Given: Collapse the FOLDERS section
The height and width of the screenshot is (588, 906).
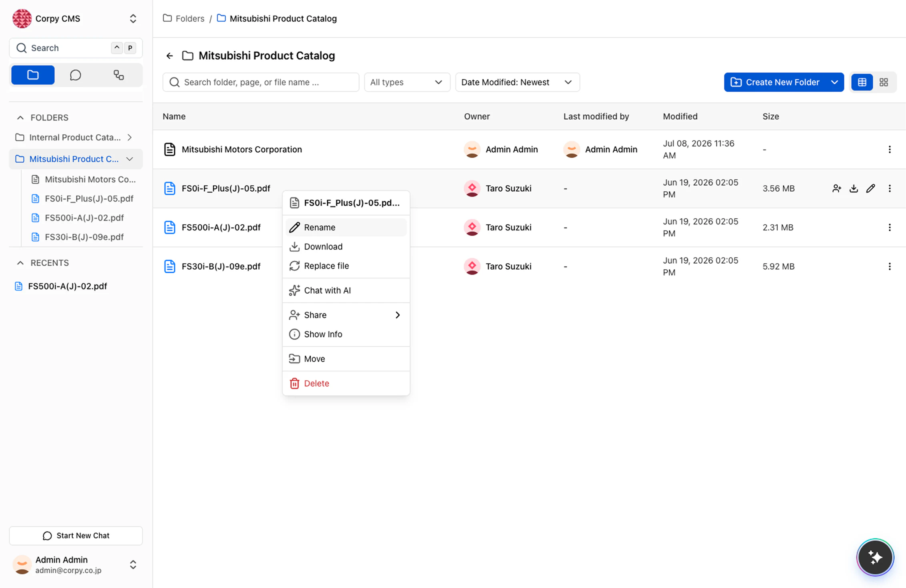Looking at the screenshot, I should tap(20, 118).
